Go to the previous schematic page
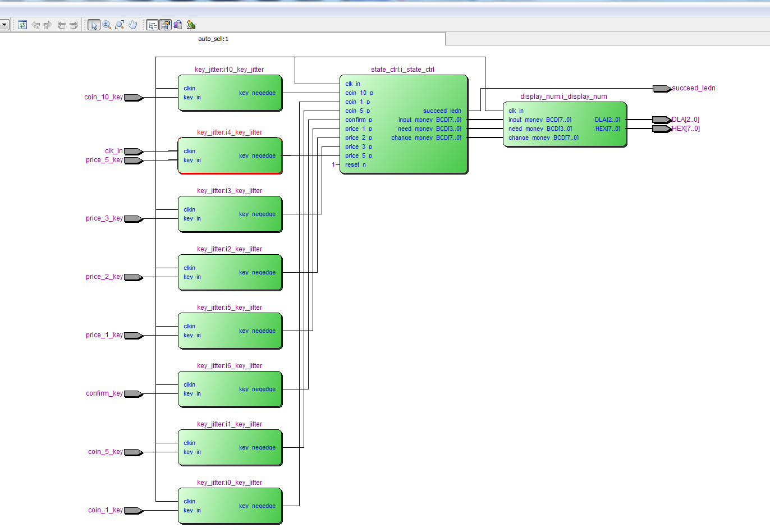Viewport: 770px width, 532px height. (x=62, y=25)
